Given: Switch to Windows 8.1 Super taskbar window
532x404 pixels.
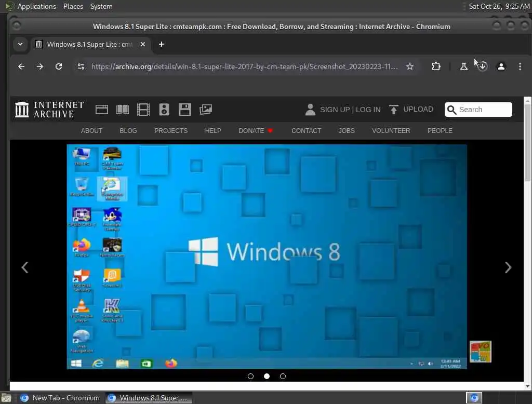Looking at the screenshot, I should click(x=149, y=398).
